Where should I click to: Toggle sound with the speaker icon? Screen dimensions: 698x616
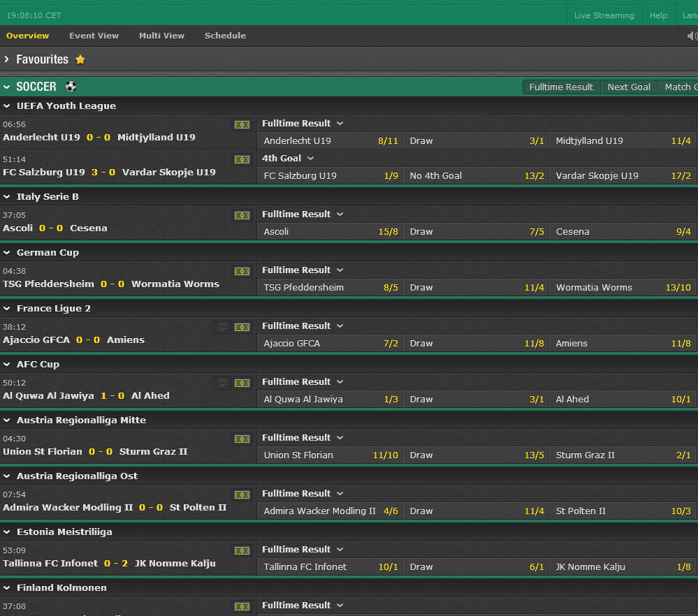692,36
